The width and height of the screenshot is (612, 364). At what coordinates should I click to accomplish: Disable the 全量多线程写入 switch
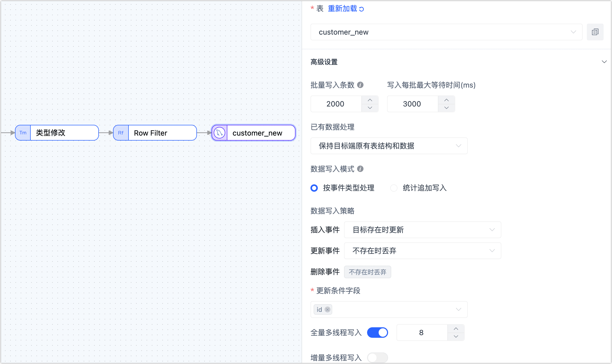[377, 333]
